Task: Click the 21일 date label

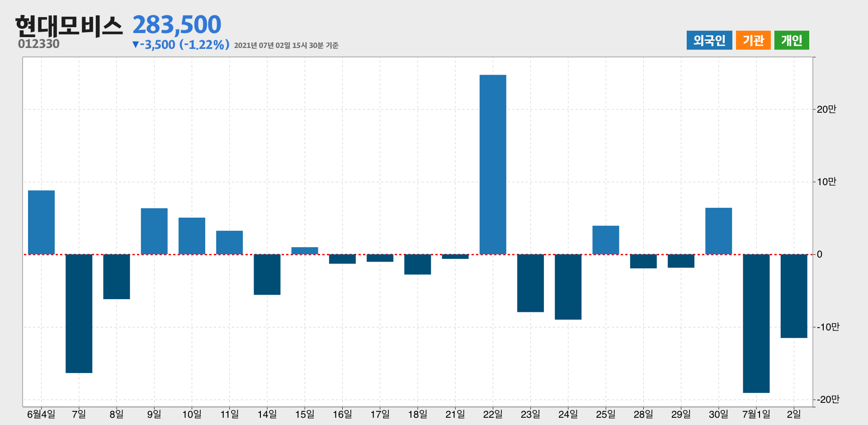Action: 455,414
